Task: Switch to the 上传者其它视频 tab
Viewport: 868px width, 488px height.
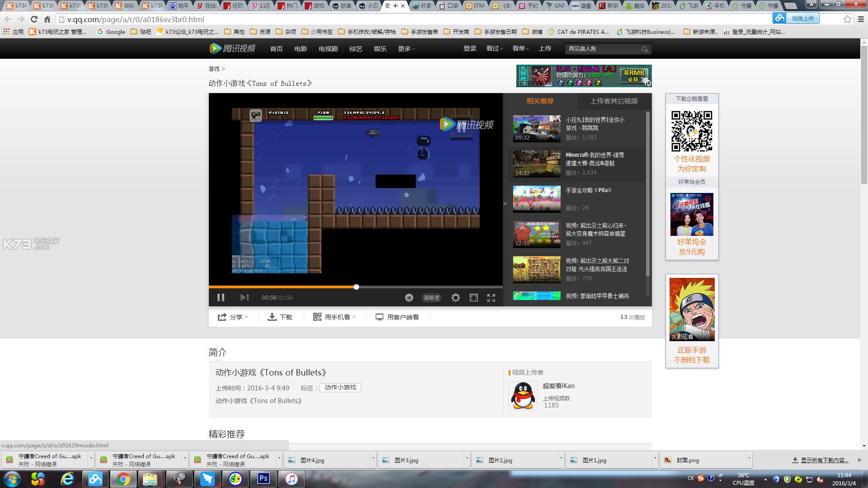Action: click(614, 101)
